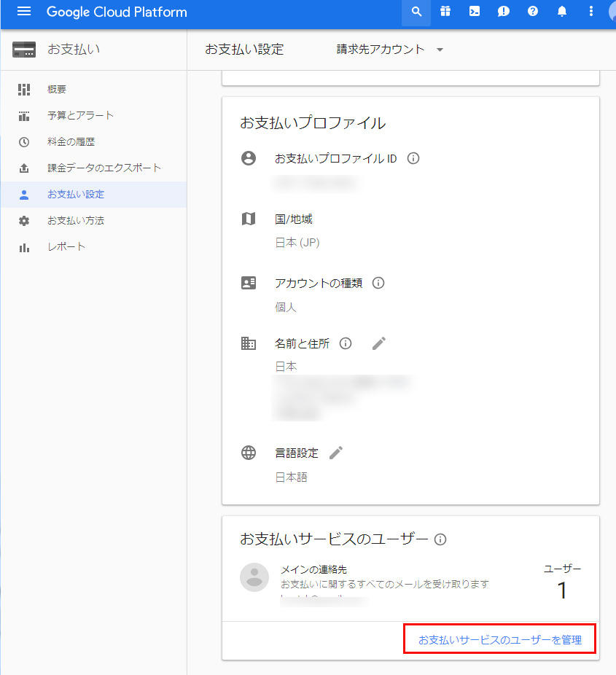Screen dimensions: 616x675
Task: Click the person icon for お支払い設定
Action: pyautogui.click(x=24, y=195)
